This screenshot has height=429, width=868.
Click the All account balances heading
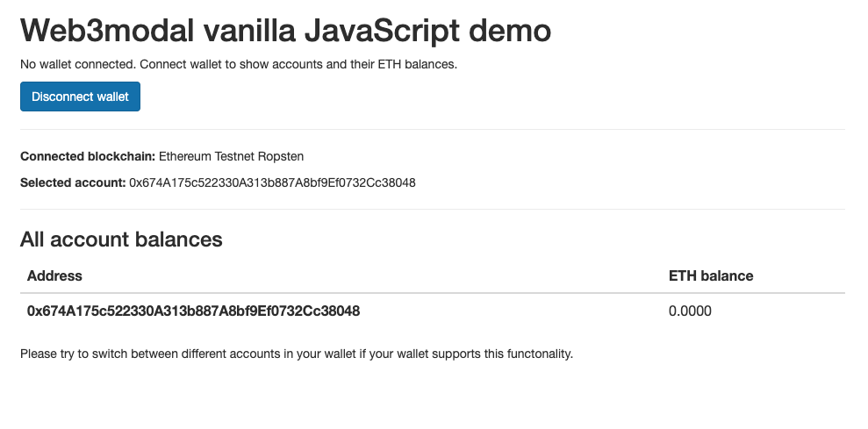tap(121, 240)
